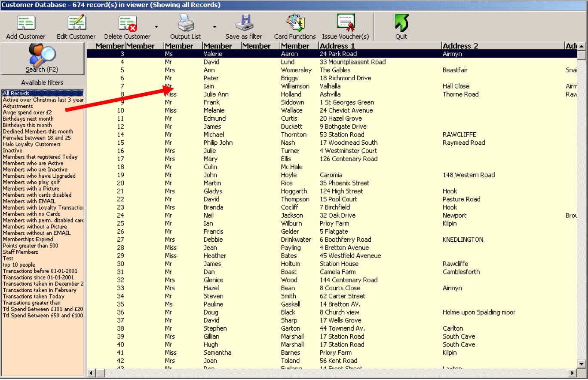The width and height of the screenshot is (588, 380).
Task: Select the Birthdays next month filter
Action: pos(28,119)
